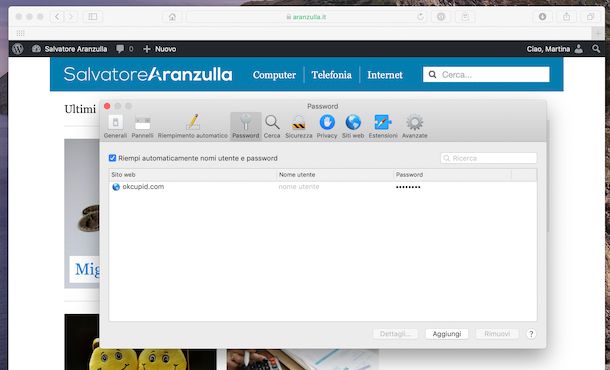Open the Privacy hand icon pane
This screenshot has width=610, height=370.
[x=327, y=126]
